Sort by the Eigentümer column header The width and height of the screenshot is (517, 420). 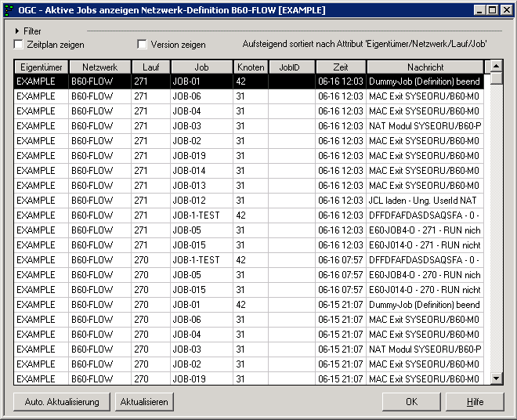42,67
